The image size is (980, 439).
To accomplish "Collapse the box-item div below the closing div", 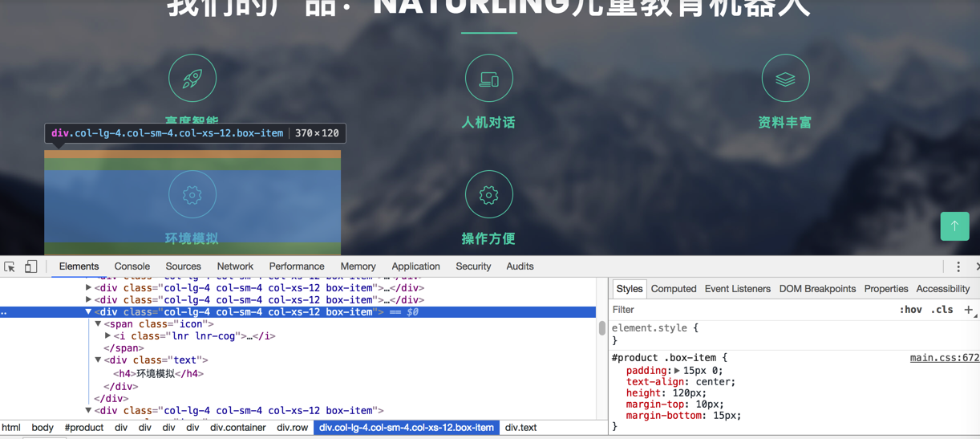I will click(88, 411).
